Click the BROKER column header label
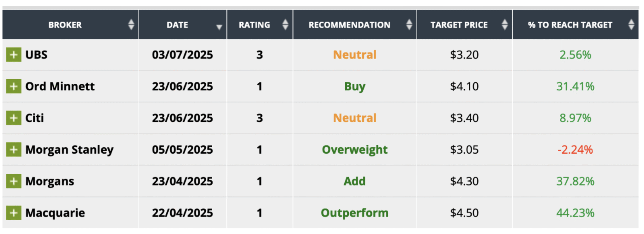Screen dimensions: 644x234 tap(65, 25)
